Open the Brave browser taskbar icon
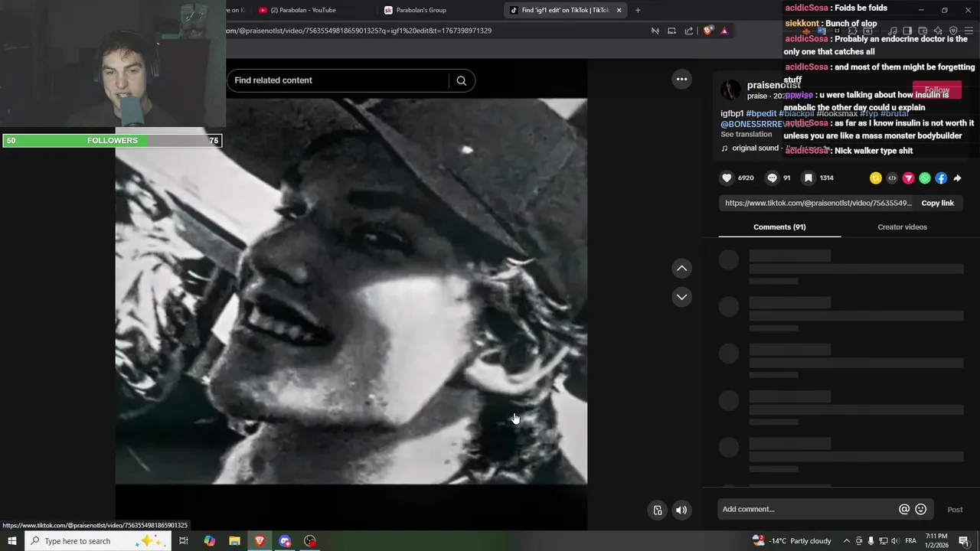The width and height of the screenshot is (980, 551). (260, 541)
